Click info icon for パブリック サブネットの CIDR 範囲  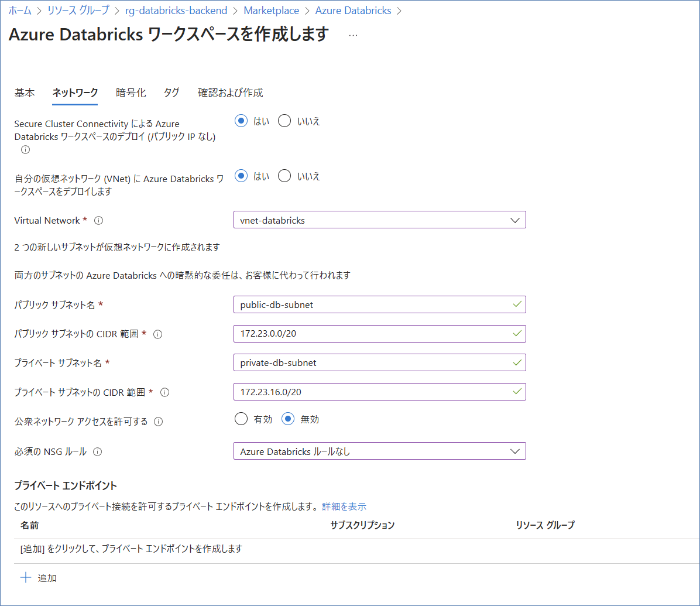point(157,334)
